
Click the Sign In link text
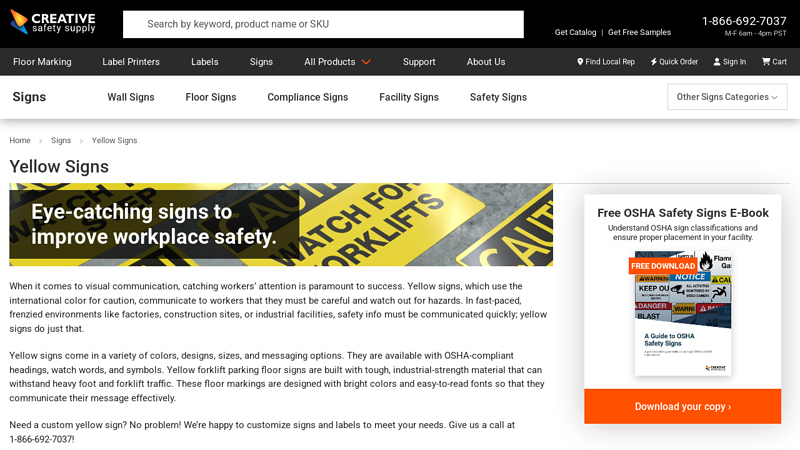pyautogui.click(x=734, y=62)
